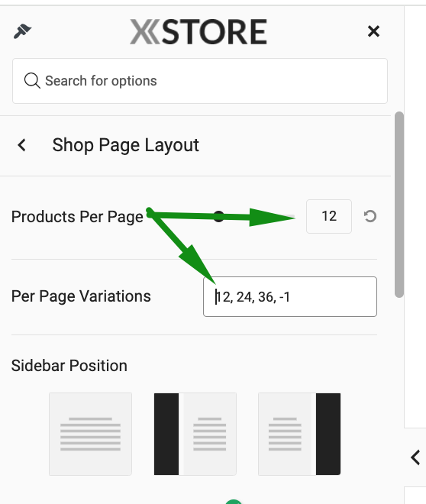Click the Shop Page Layout heading

pyautogui.click(x=126, y=145)
